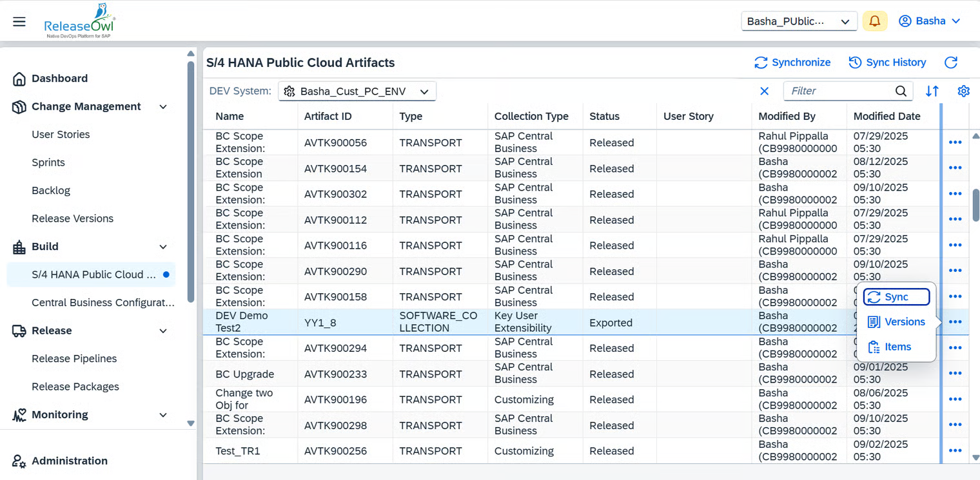980x480 pixels.
Task: Open the Basha_PUblic project dropdown
Action: (799, 21)
